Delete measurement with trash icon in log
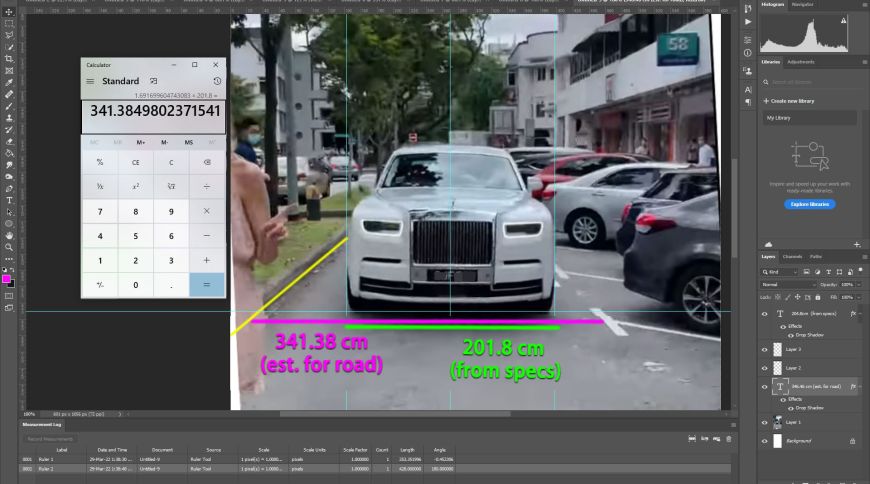 [x=729, y=439]
